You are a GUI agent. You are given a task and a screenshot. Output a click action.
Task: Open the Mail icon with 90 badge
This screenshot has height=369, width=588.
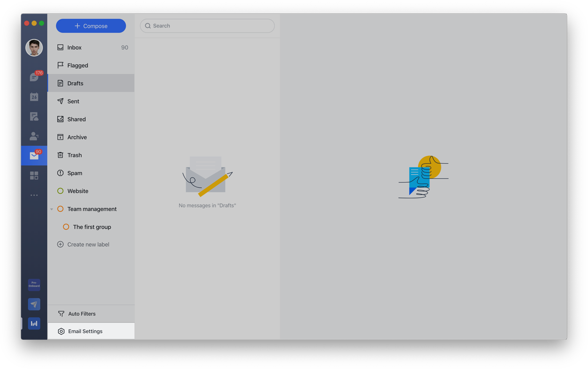34,155
